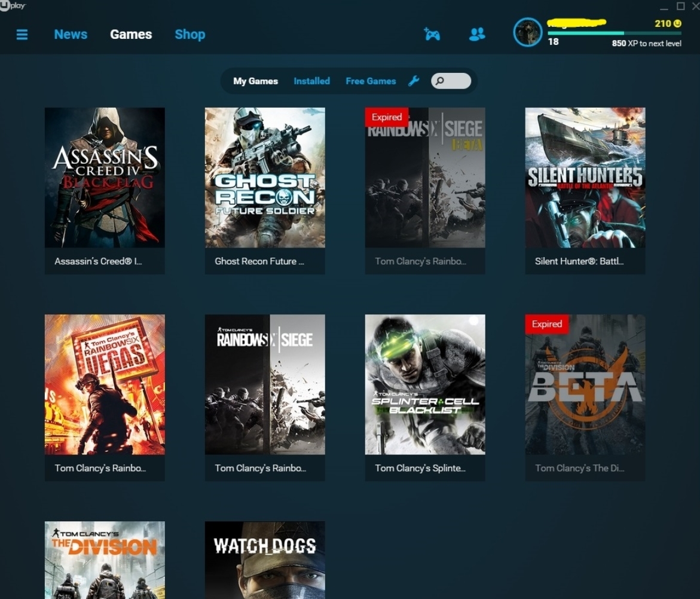Click the level 18 number
The width and height of the screenshot is (700, 599).
[553, 41]
